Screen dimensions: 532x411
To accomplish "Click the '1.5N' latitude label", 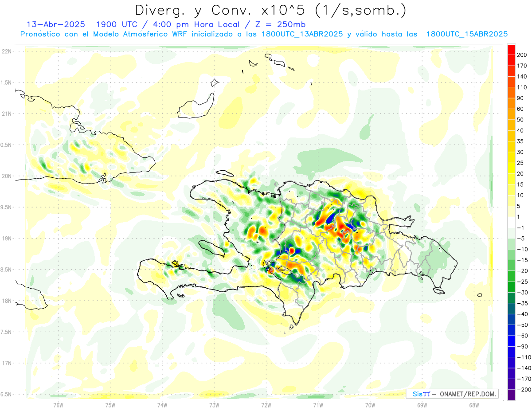I will click(x=6, y=82).
